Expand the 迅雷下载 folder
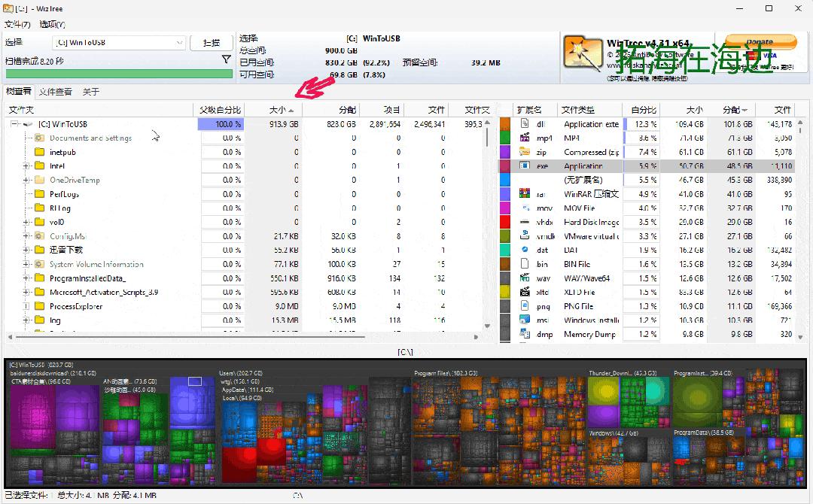 pos(26,250)
